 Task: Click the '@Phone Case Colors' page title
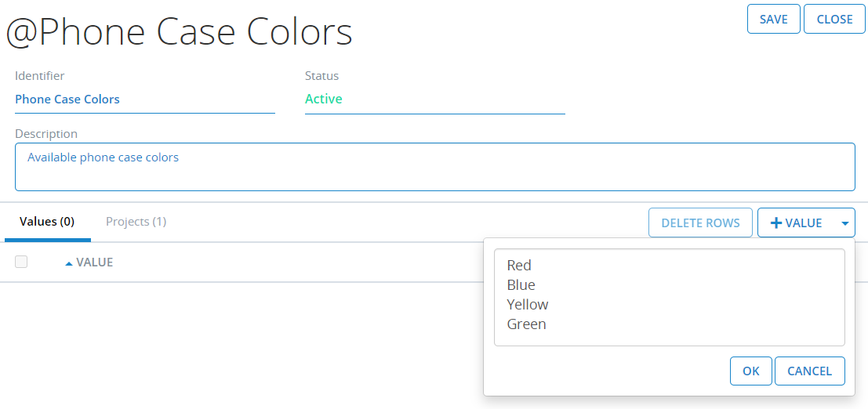pos(179,32)
